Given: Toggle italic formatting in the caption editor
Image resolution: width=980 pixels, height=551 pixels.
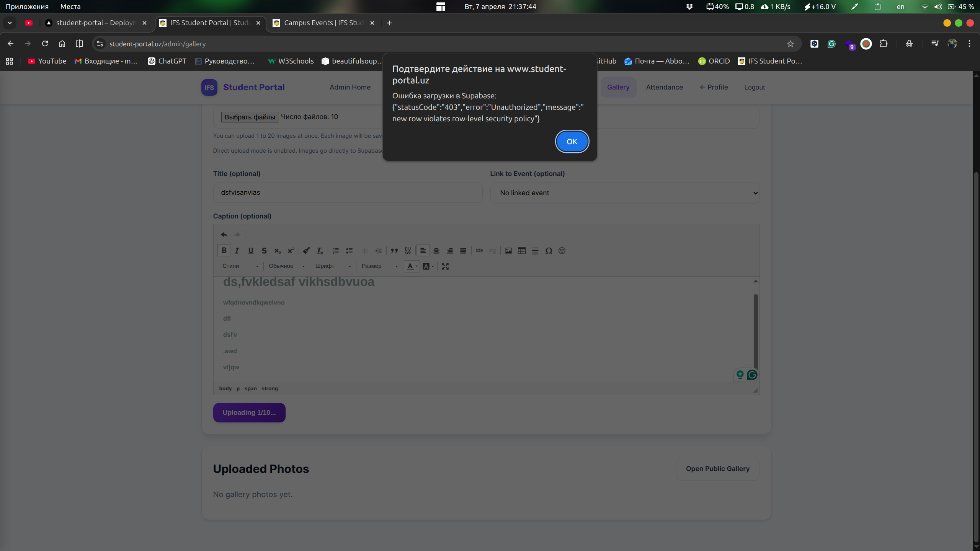Looking at the screenshot, I should pyautogui.click(x=237, y=251).
